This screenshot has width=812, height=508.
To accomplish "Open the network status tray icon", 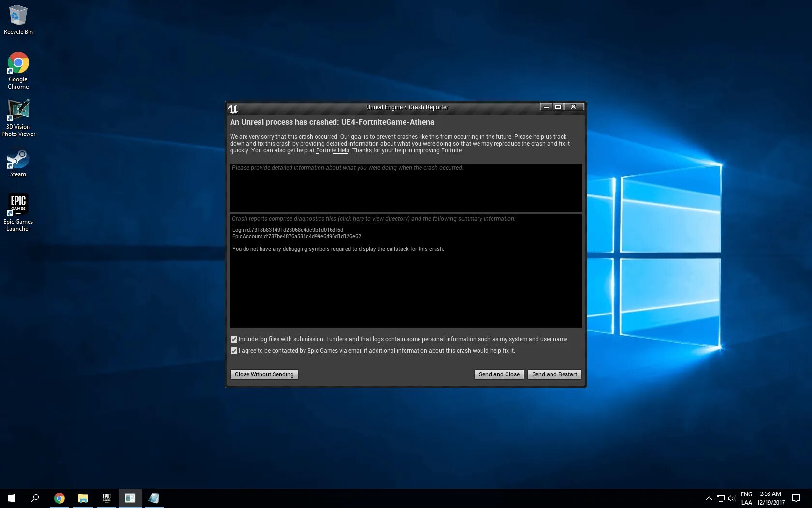I will point(720,498).
